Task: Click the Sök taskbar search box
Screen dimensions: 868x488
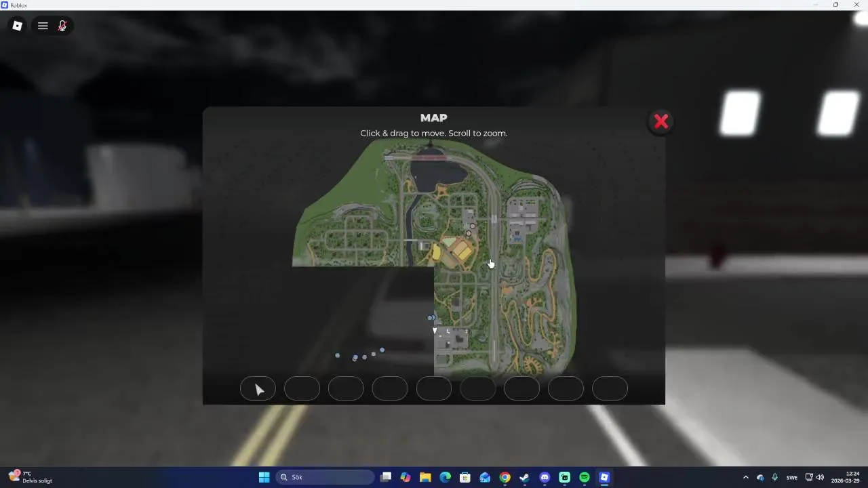Action: (x=325, y=477)
